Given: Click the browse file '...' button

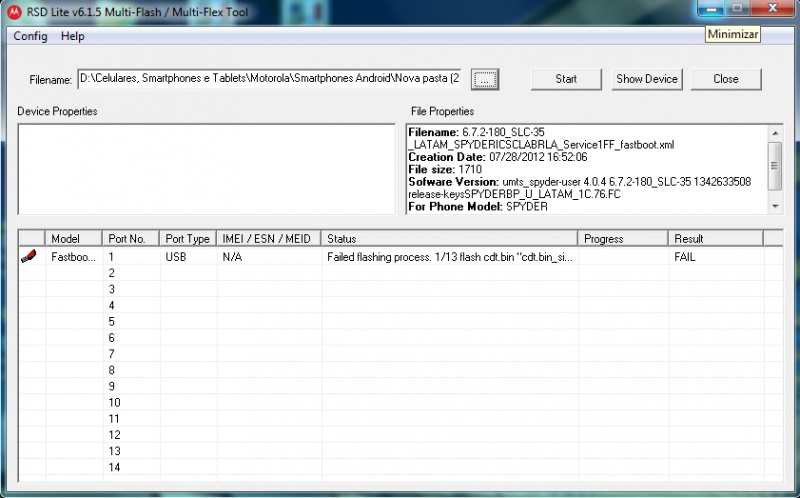Looking at the screenshot, I should coord(485,79).
